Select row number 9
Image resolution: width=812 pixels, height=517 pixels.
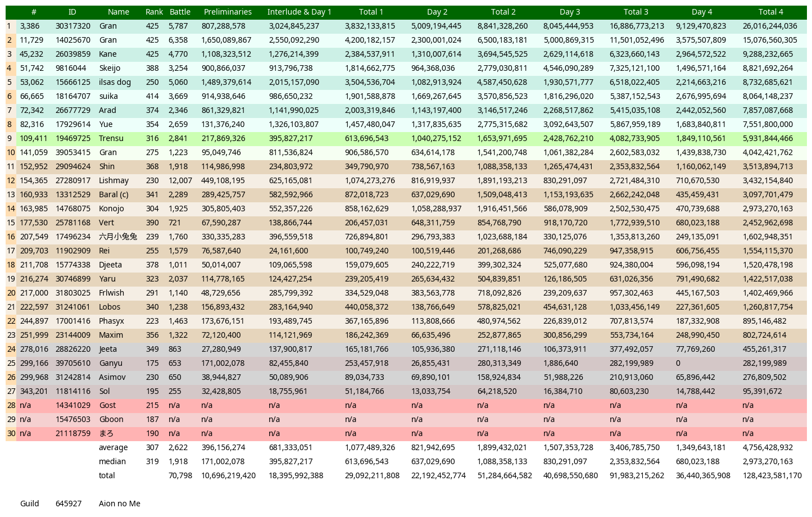pos(10,138)
